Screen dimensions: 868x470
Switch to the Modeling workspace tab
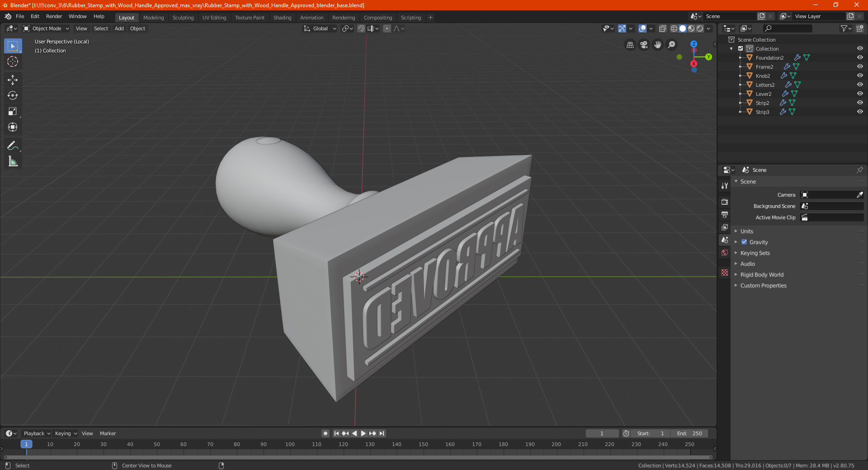[153, 18]
